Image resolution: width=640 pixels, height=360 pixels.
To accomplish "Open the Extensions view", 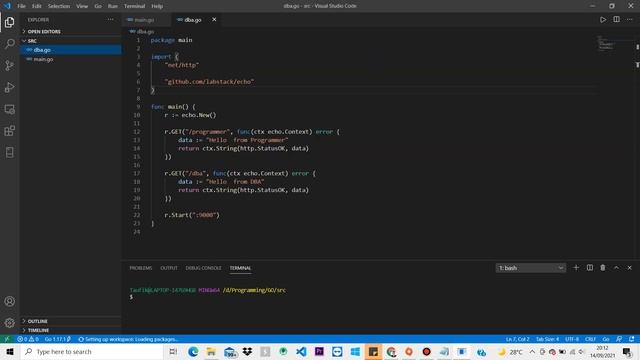I will [9, 131].
